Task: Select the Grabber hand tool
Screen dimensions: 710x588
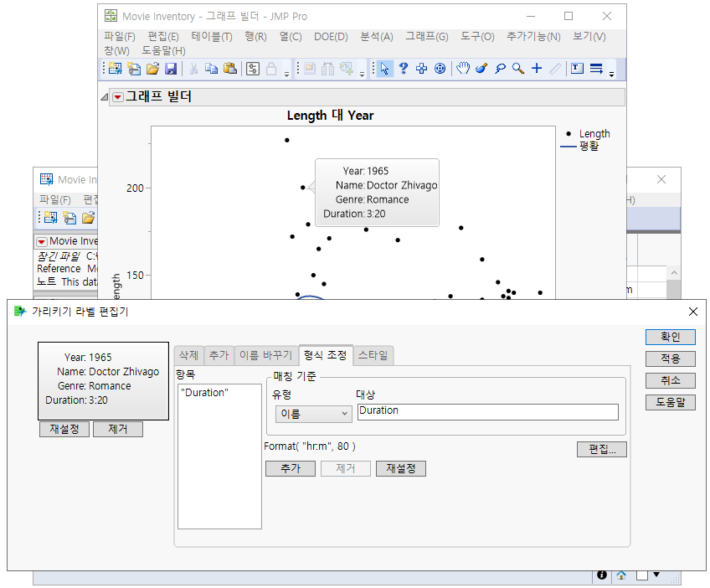Action: [x=463, y=69]
